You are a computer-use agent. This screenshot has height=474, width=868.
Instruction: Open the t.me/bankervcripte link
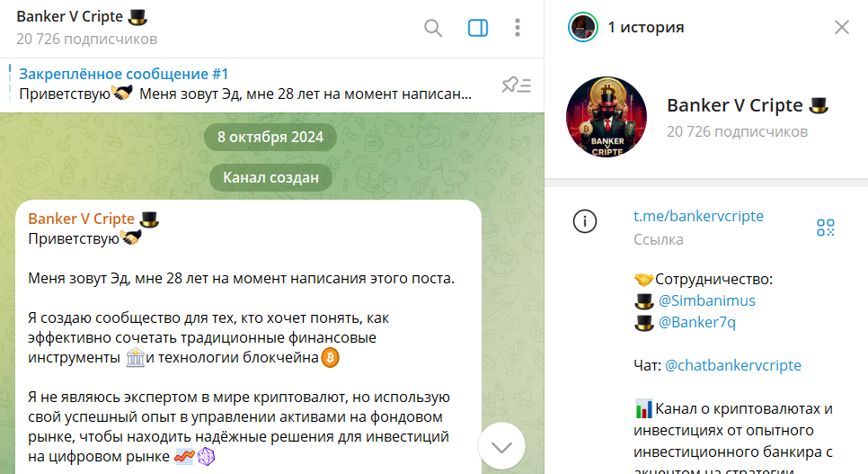pyautogui.click(x=698, y=216)
